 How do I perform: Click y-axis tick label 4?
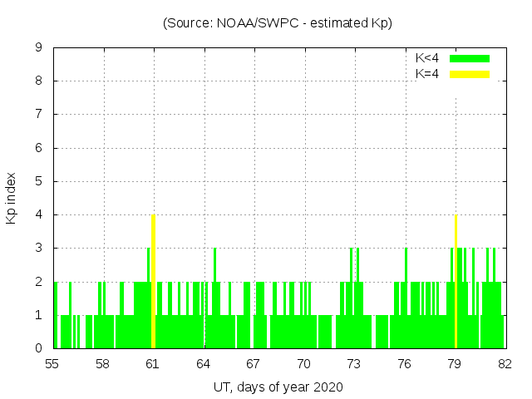(x=39, y=214)
